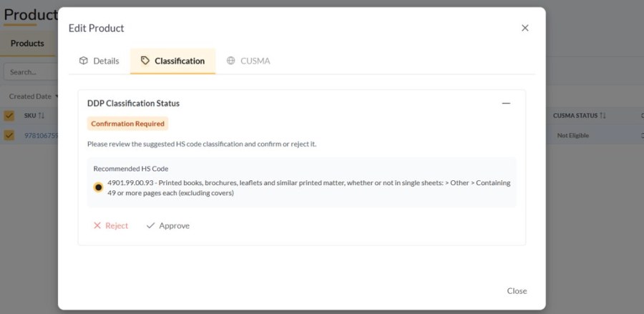Click the tag icon on Classification tab
This screenshot has width=644, height=314.
pyautogui.click(x=145, y=61)
